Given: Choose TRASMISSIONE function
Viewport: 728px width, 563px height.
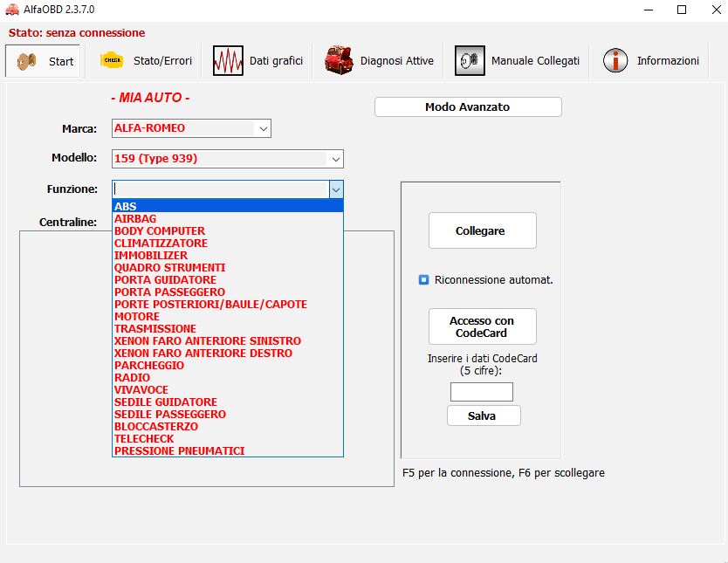Looking at the screenshot, I should coord(228,328).
